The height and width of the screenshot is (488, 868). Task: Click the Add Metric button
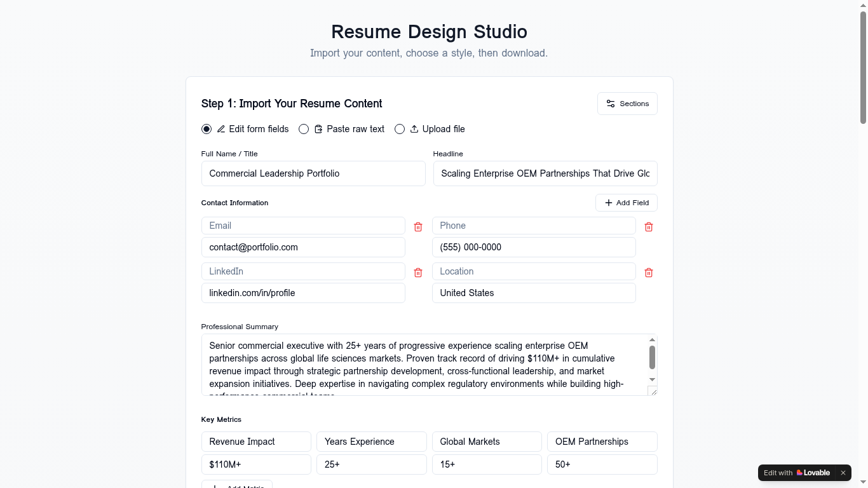(x=237, y=485)
